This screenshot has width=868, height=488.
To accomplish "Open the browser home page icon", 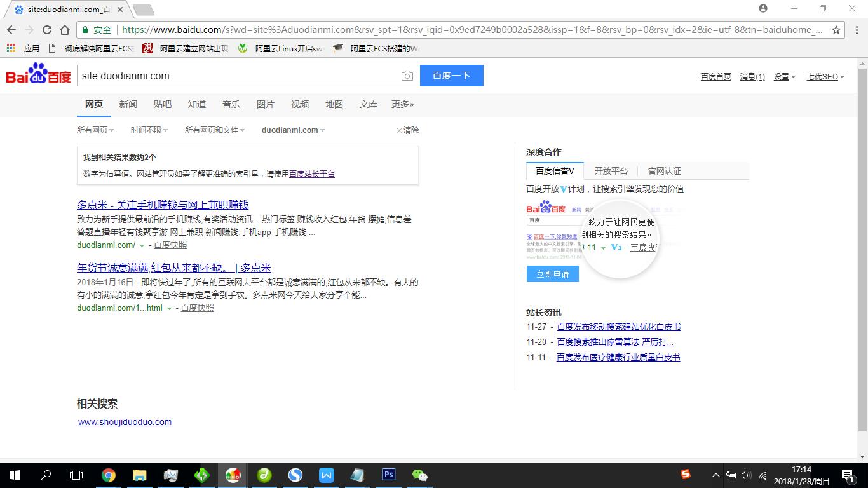I will (65, 30).
